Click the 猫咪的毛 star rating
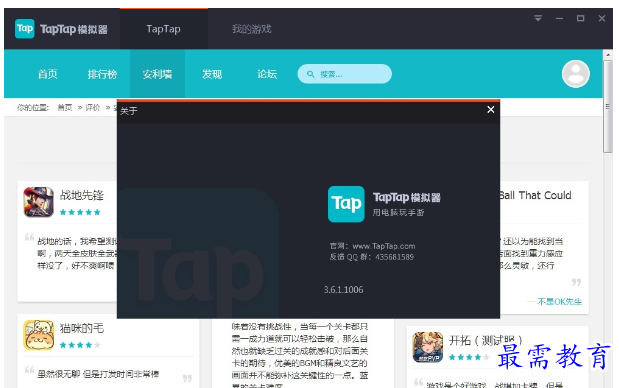This screenshot has height=388, width=619. coord(80,345)
